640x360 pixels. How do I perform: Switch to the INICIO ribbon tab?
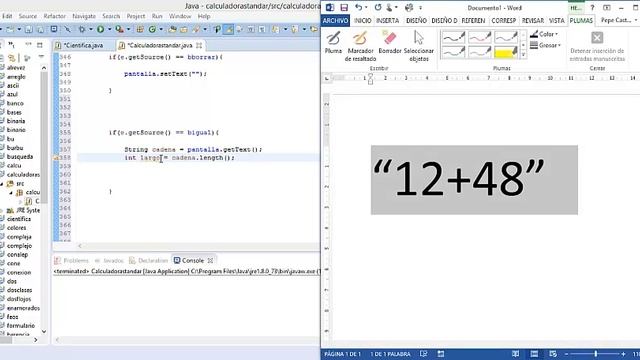[362, 20]
